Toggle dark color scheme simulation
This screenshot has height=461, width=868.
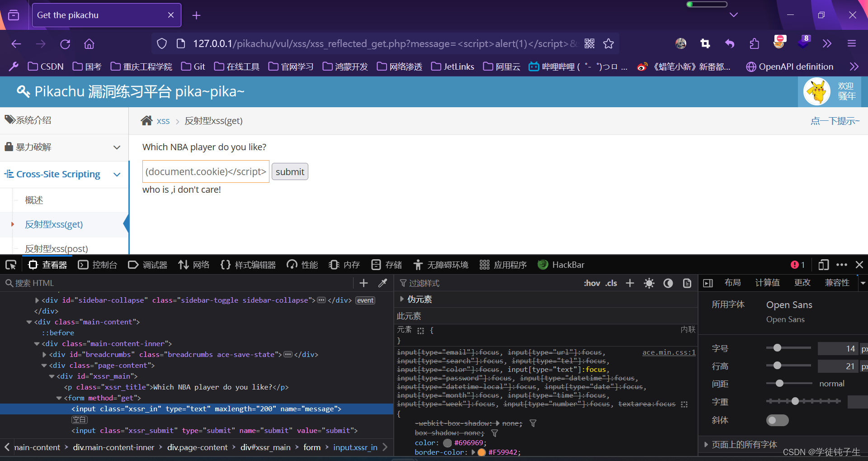click(668, 283)
